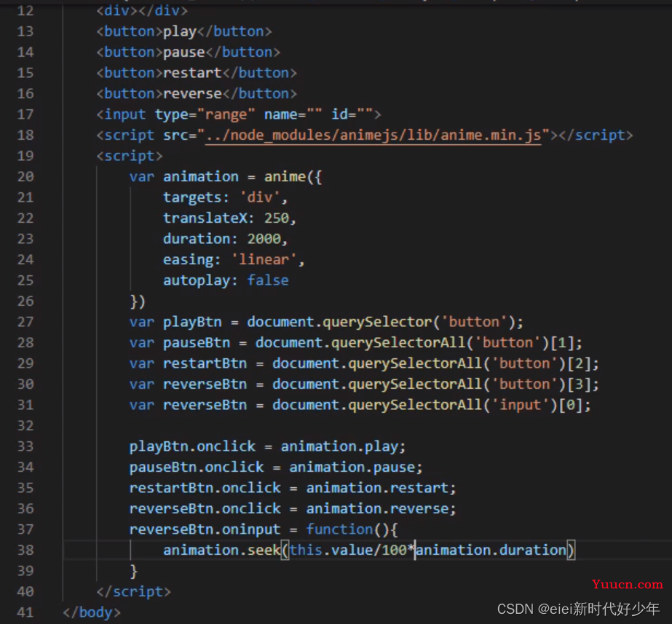Click the word 'pause' on line 14
672x624 pixels.
184,52
